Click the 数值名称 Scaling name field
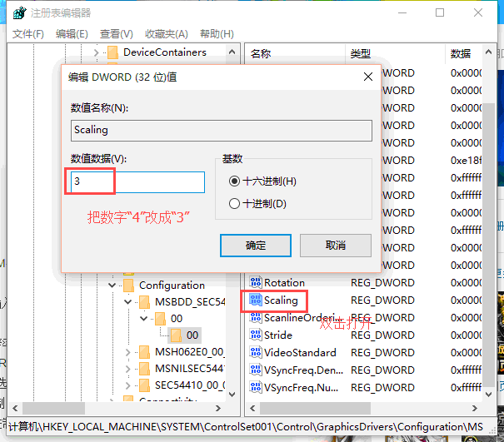 (222, 131)
